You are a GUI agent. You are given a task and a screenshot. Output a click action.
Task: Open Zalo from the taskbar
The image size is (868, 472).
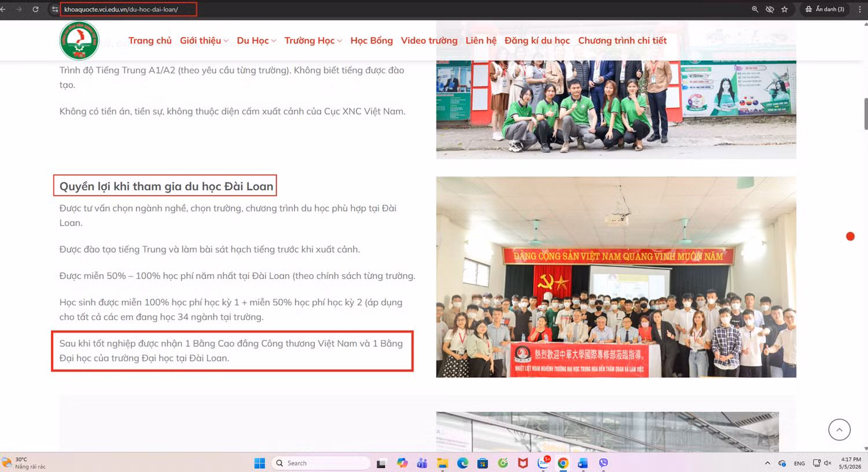[x=543, y=462]
